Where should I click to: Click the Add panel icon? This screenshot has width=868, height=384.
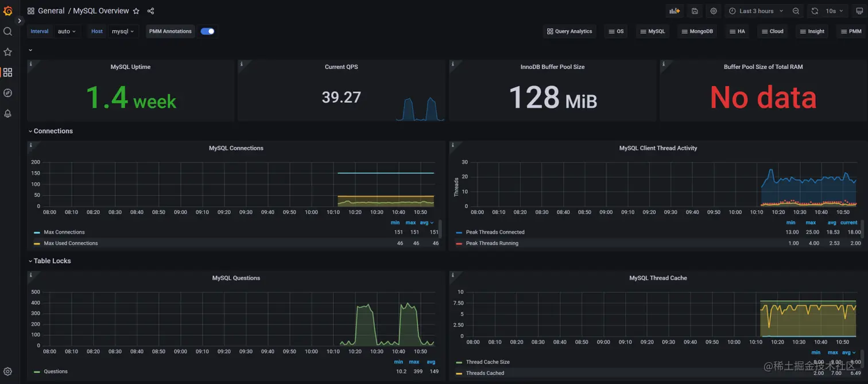(675, 11)
